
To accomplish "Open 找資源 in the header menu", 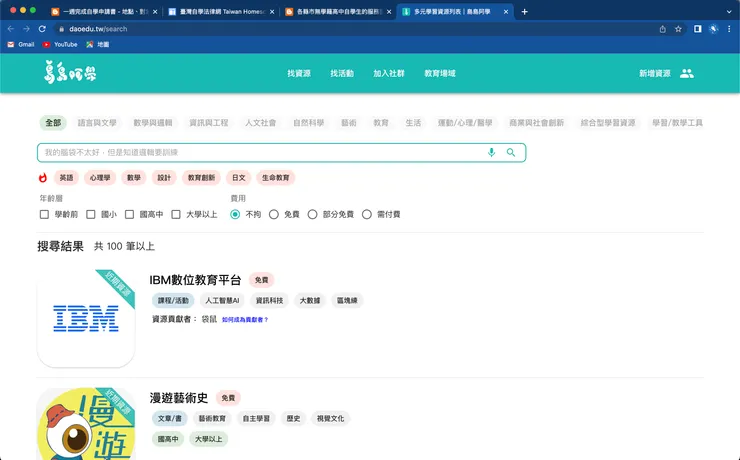I will pos(299,73).
